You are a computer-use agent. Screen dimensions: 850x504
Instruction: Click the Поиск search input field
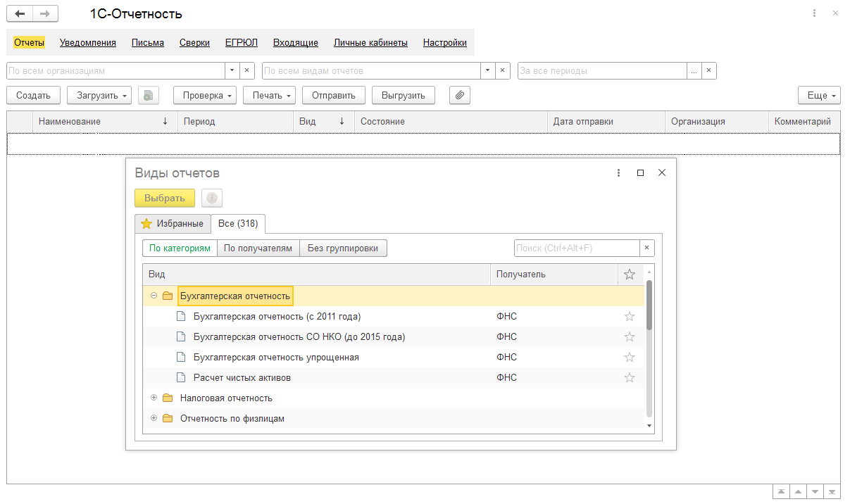click(576, 248)
